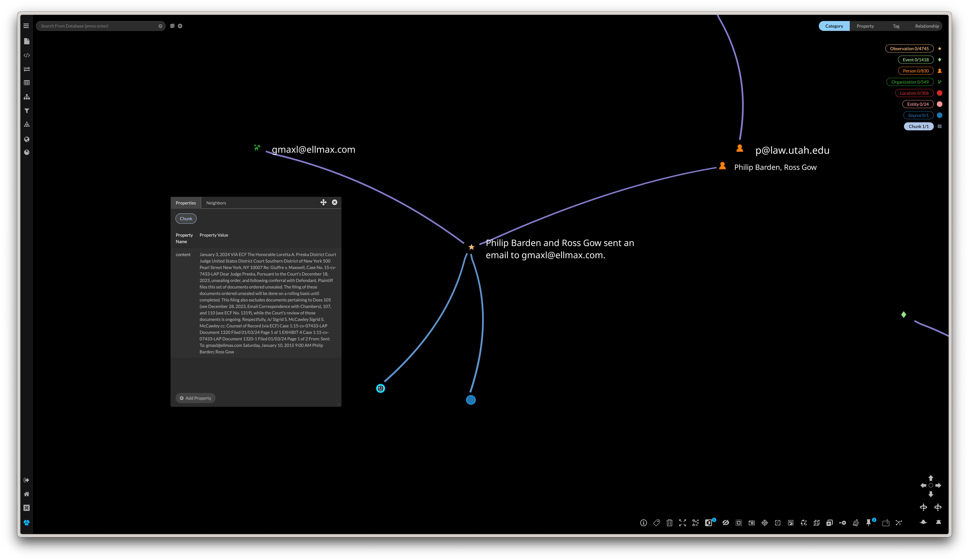The image size is (969, 560).
Task: Click the lasso selection box icon
Action: tap(778, 523)
